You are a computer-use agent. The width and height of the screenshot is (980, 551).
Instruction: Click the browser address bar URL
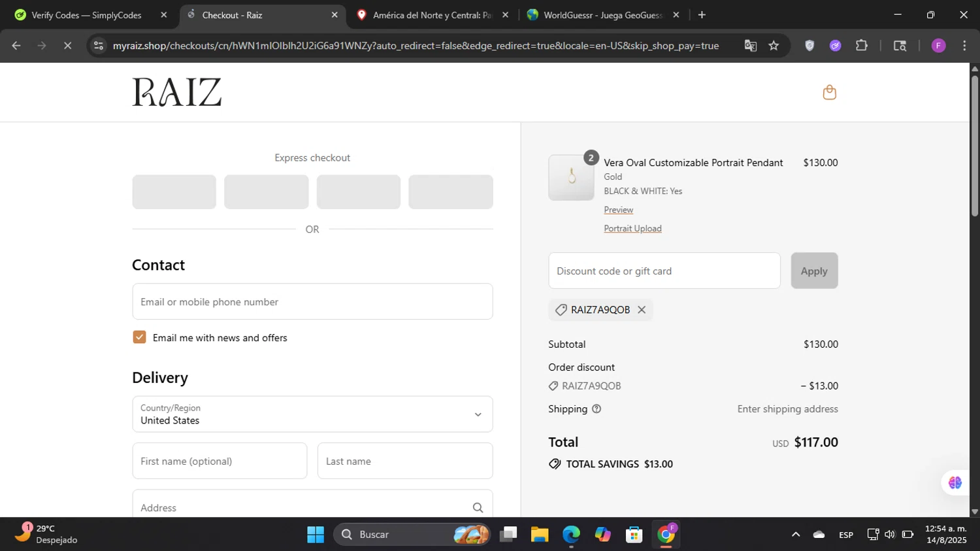tap(416, 46)
